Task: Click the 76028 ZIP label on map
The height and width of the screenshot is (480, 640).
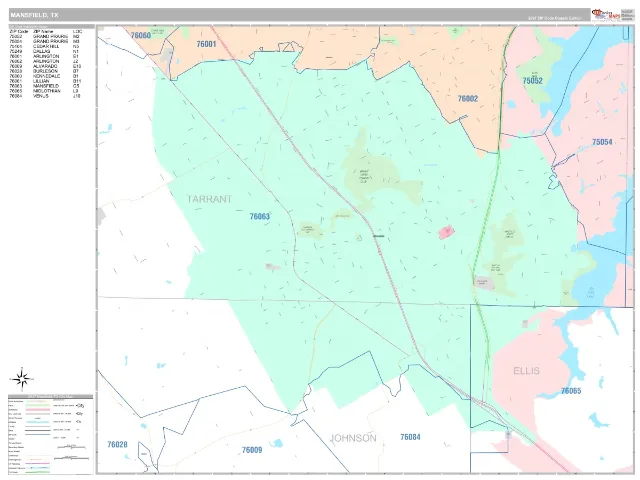Action: pos(117,444)
